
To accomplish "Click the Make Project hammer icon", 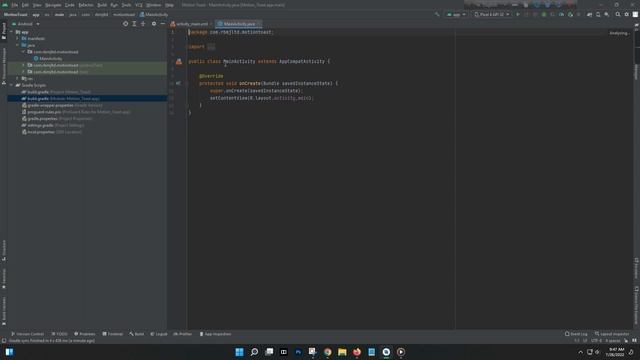I will (x=437, y=14).
